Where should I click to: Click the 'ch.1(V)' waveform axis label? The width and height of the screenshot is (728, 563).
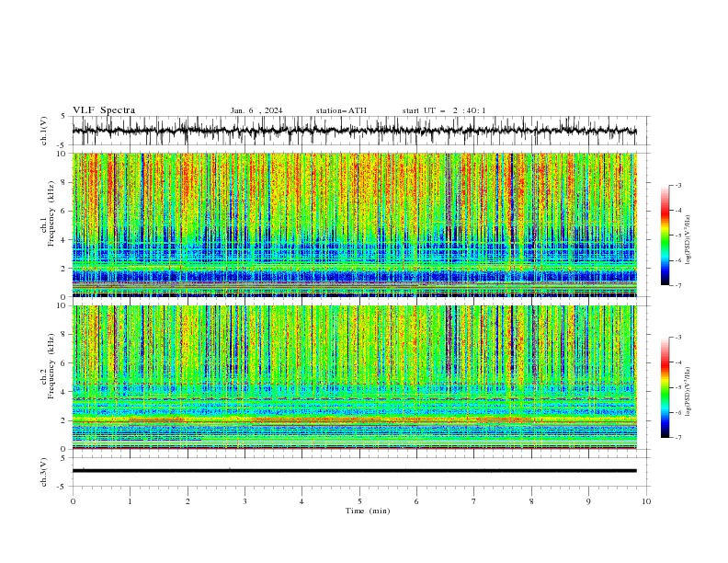coord(44,131)
